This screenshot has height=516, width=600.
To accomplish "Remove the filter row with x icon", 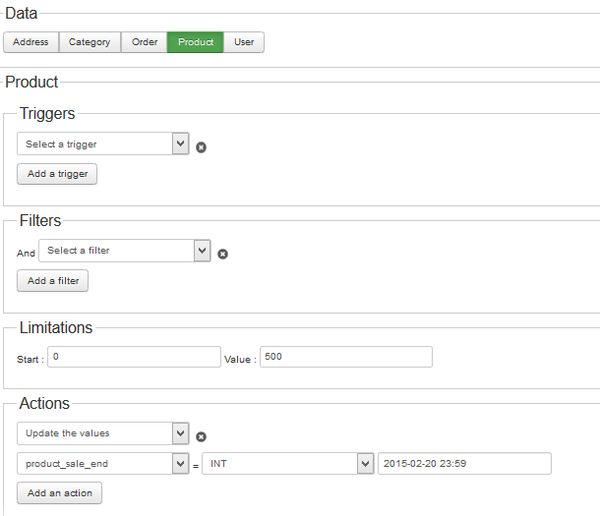I will point(223,254).
